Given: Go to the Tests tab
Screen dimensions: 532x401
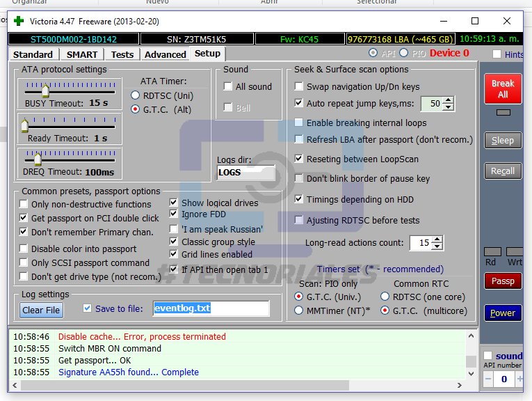Looking at the screenshot, I should click(122, 55).
